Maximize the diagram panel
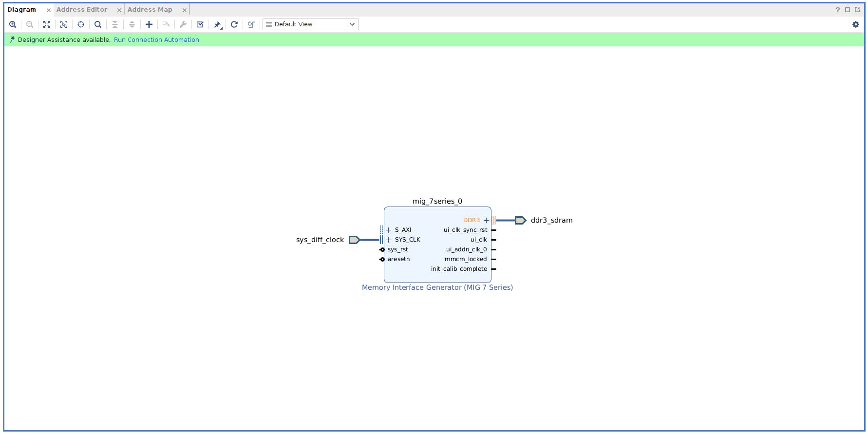This screenshot has height=434, width=868. 848,10
